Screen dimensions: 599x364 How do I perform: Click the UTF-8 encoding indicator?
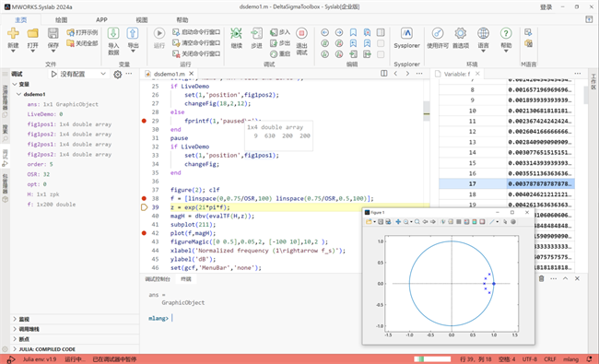point(530,359)
